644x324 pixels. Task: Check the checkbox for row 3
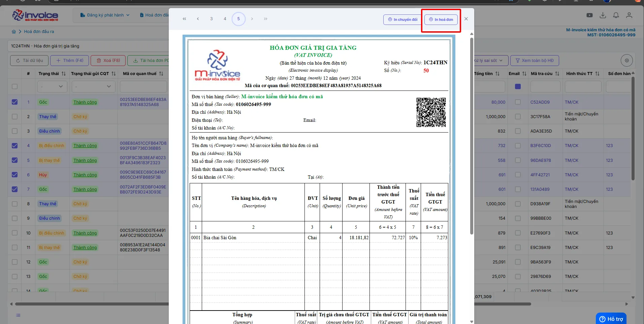[14, 131]
